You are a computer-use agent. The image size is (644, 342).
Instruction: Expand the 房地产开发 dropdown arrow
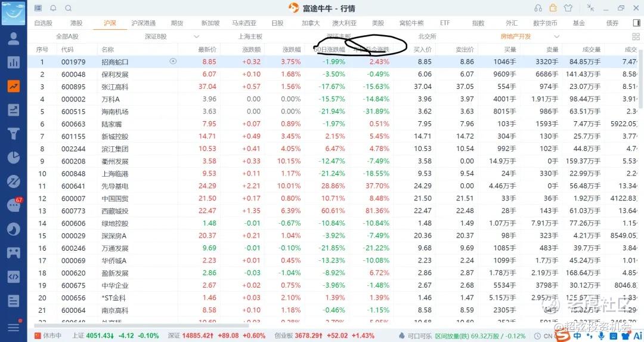556,36
